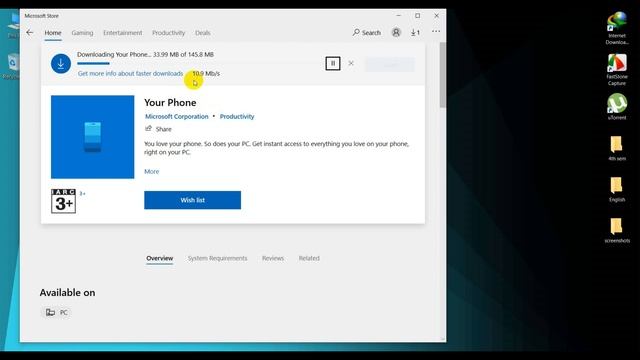The height and width of the screenshot is (360, 640).
Task: Click the 'Available on' heading
Action: click(67, 293)
